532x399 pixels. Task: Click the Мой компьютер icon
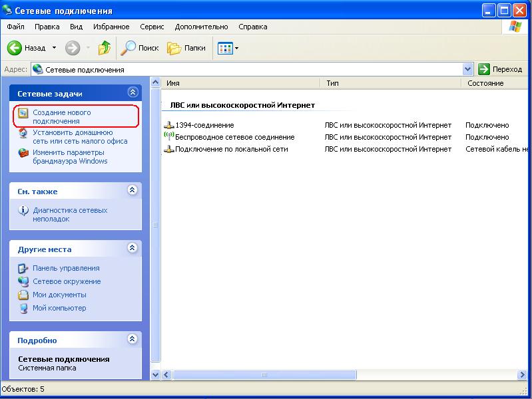click(23, 309)
